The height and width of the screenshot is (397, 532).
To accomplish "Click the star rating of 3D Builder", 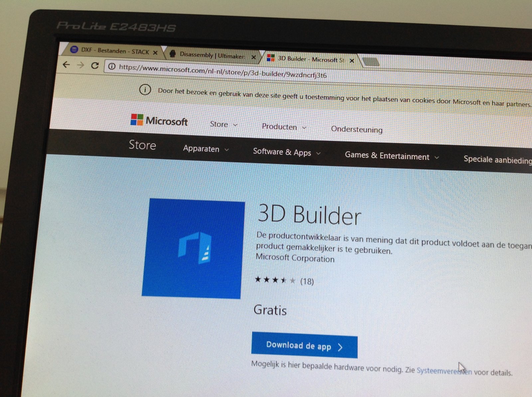I will [275, 280].
